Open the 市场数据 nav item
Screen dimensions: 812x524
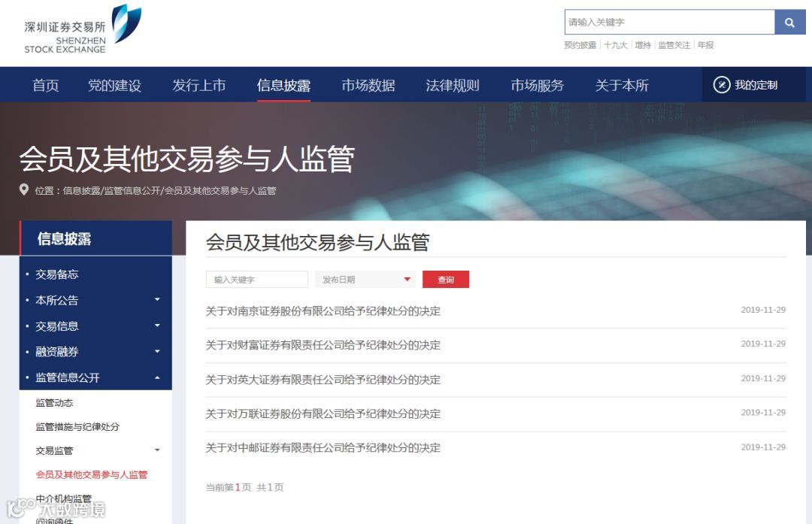(x=368, y=85)
